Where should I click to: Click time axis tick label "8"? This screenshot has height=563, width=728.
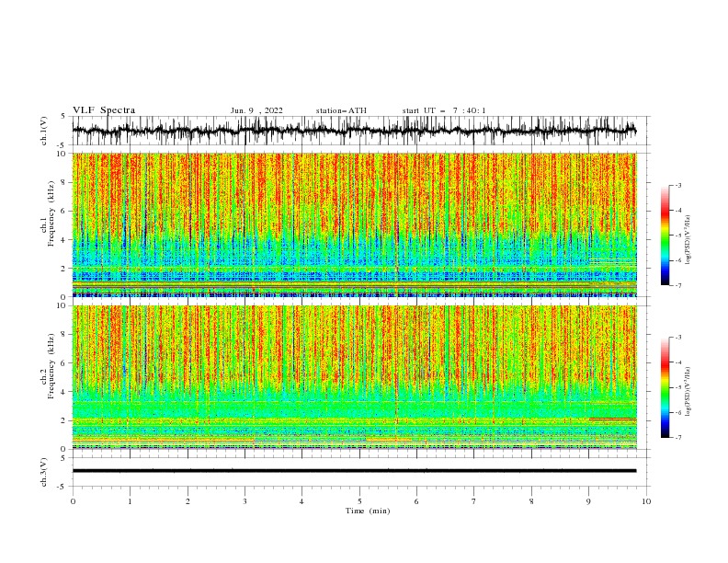tap(531, 501)
